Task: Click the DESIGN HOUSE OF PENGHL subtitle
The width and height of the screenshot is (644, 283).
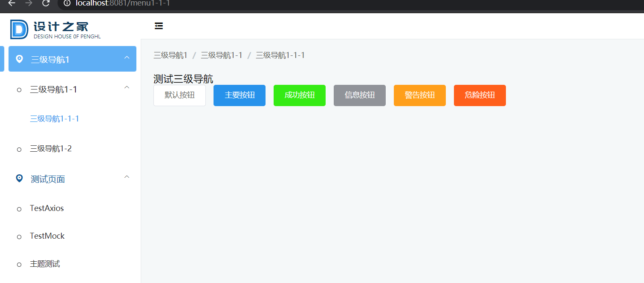Action: click(x=67, y=37)
